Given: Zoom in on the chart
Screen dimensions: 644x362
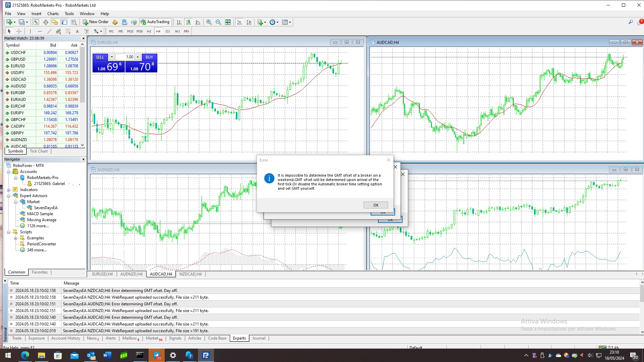Looking at the screenshot, I should [209, 22].
